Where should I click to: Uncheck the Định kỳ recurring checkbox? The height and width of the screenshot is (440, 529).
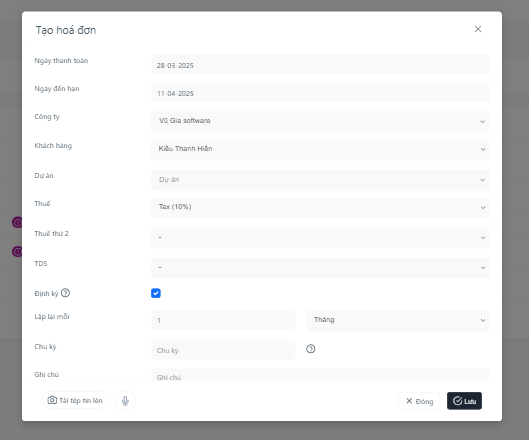156,293
